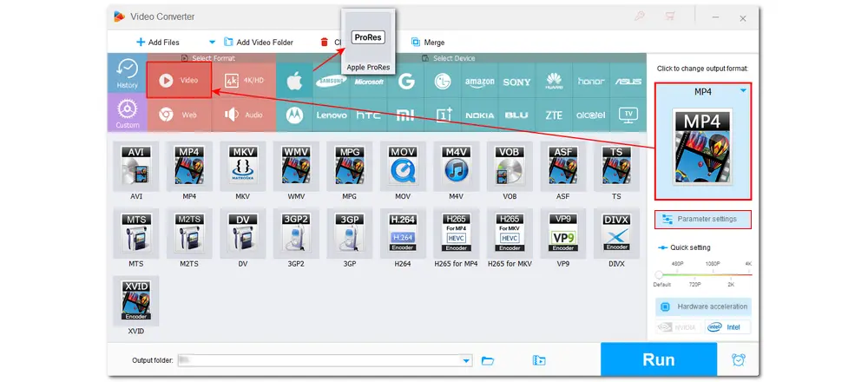The image size is (868, 382).
Task: Open Huawei device profiles
Action: 554,81
